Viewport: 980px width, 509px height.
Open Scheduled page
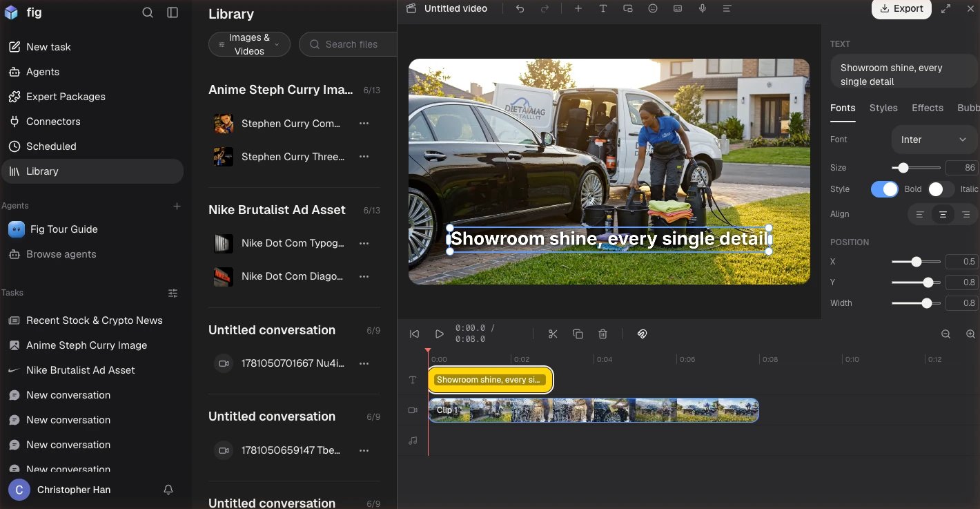click(x=92, y=146)
